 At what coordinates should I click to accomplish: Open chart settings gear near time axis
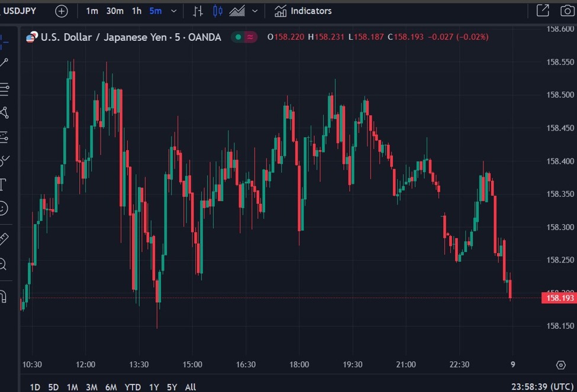tap(560, 365)
